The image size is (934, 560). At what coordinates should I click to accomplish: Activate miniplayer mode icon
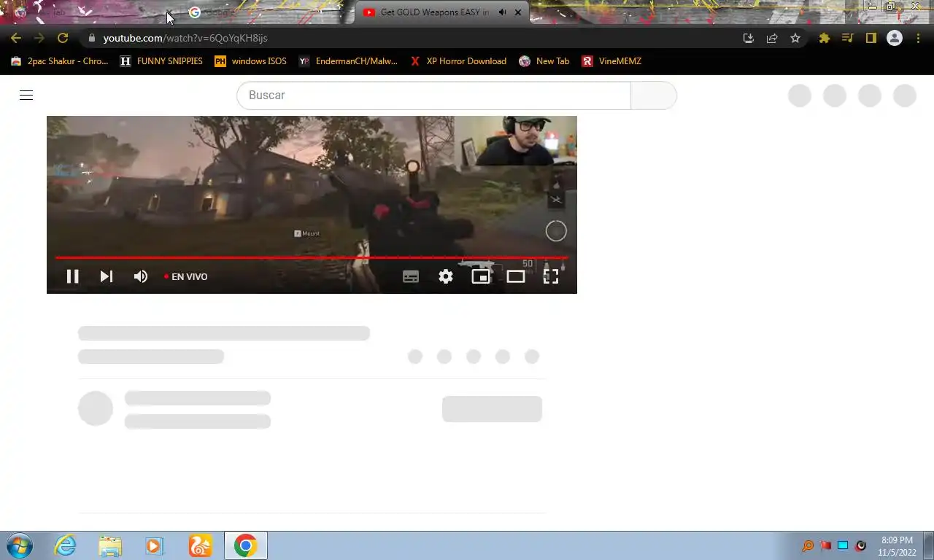point(481,276)
